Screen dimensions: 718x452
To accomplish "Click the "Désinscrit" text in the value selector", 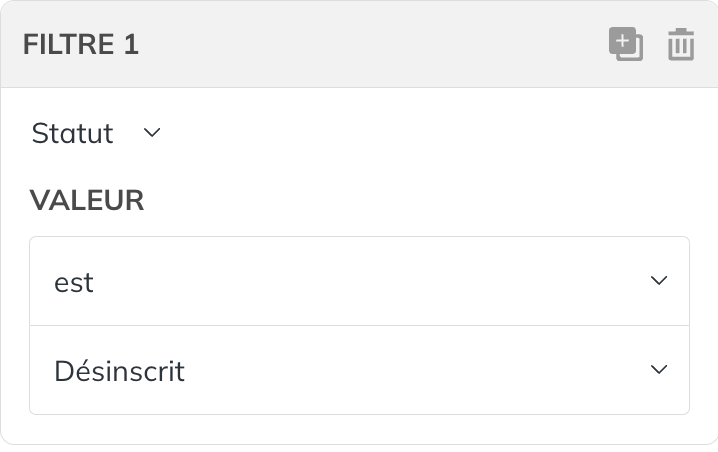I will coord(120,370).
